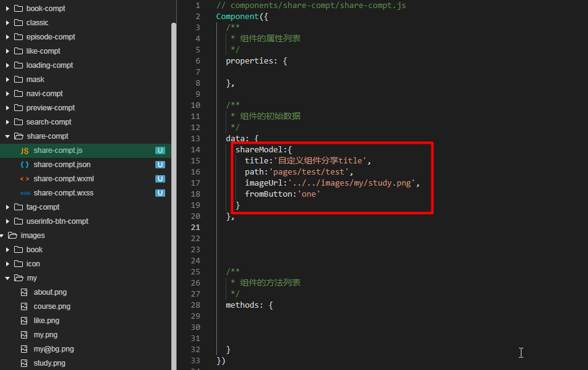Image resolution: width=588 pixels, height=370 pixels.
Task: Click the angle-bracket icon of share-compt.wxml
Action: pyautogui.click(x=25, y=179)
